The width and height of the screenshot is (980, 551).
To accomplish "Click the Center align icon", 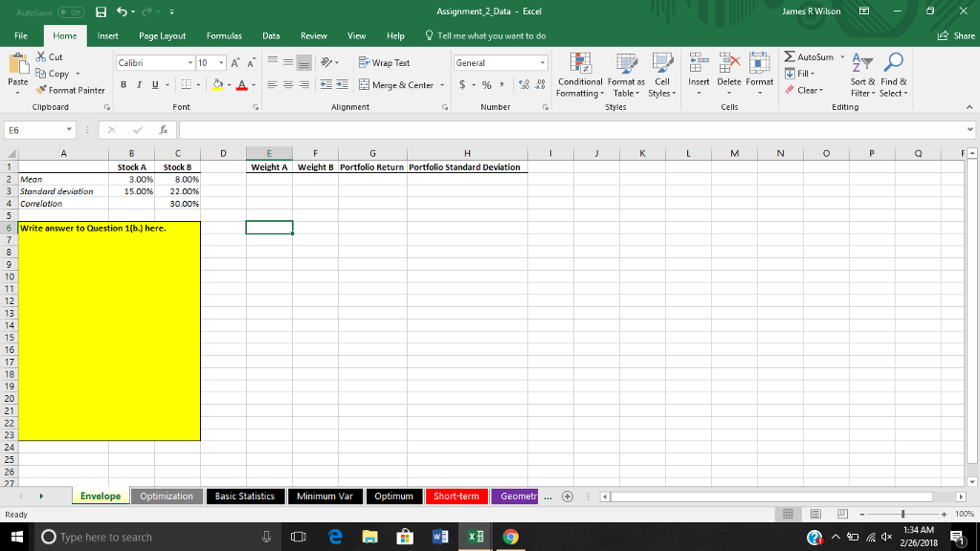I will [288, 85].
